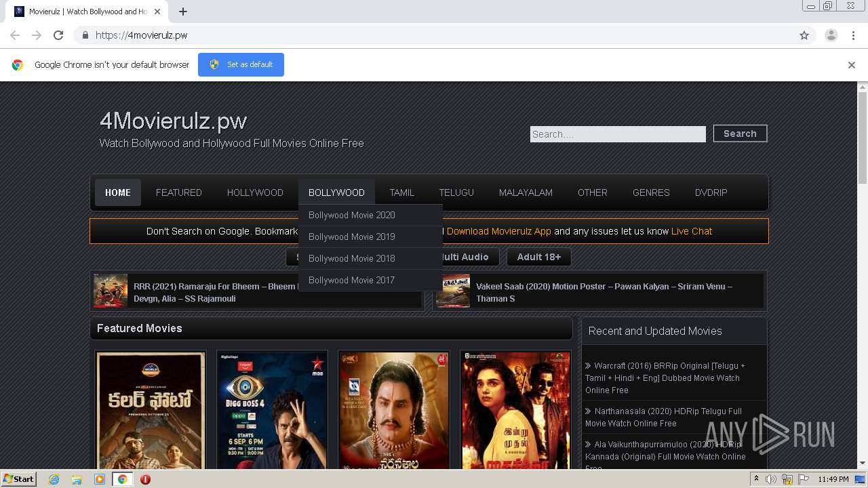This screenshot has height=488, width=868.
Task: Choose Bollywood Movie 2017 submenu entry
Action: click(370, 280)
